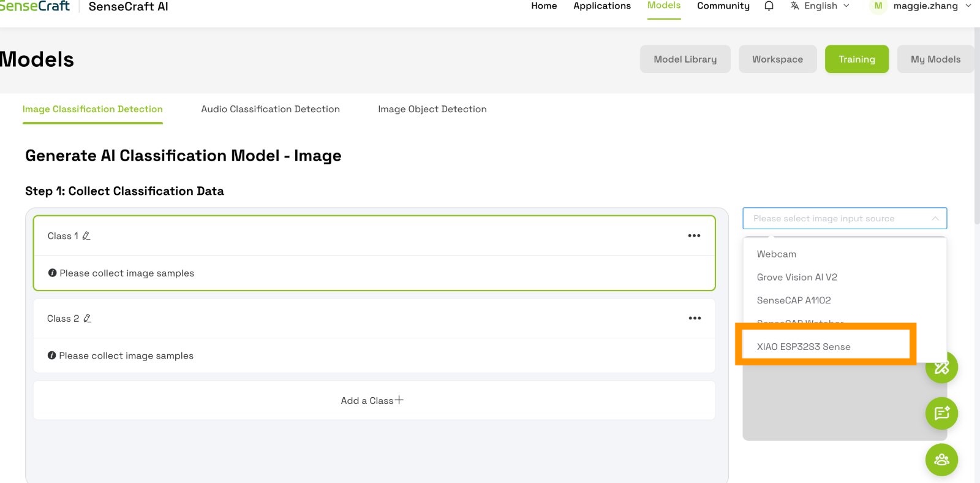
Task: Switch to Audio Classification Detection tab
Action: tap(270, 109)
